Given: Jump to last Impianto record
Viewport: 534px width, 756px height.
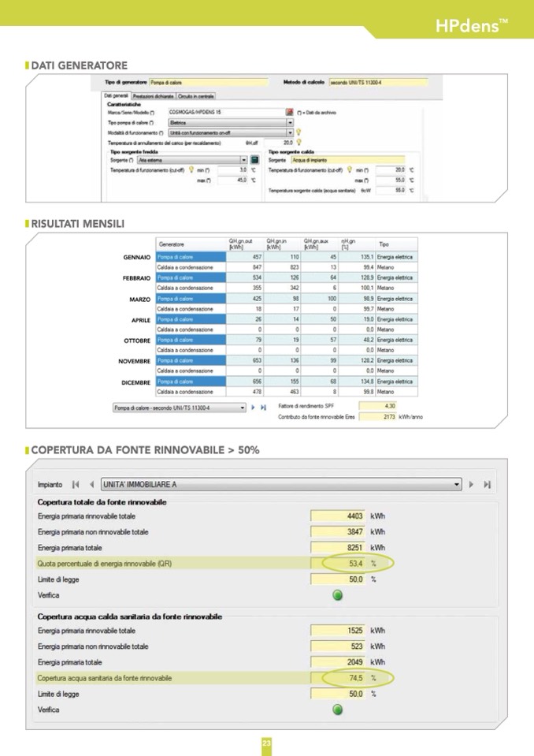Looking at the screenshot, I should pyautogui.click(x=488, y=484).
